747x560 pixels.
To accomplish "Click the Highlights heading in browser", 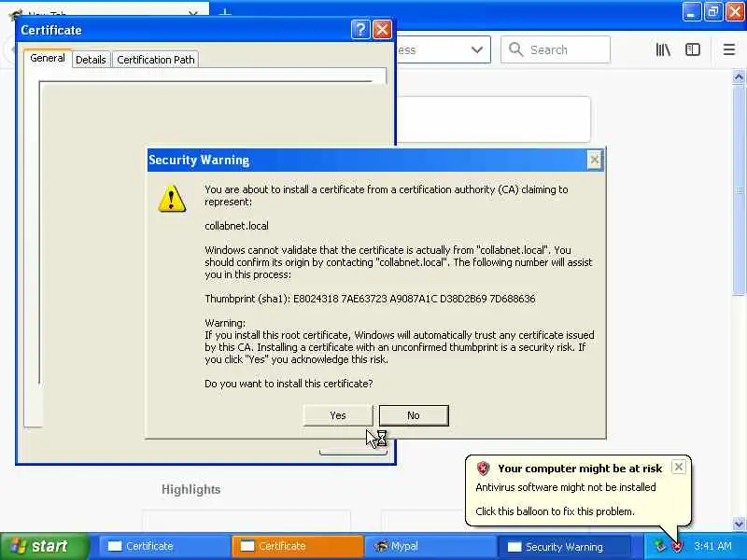I will click(190, 489).
